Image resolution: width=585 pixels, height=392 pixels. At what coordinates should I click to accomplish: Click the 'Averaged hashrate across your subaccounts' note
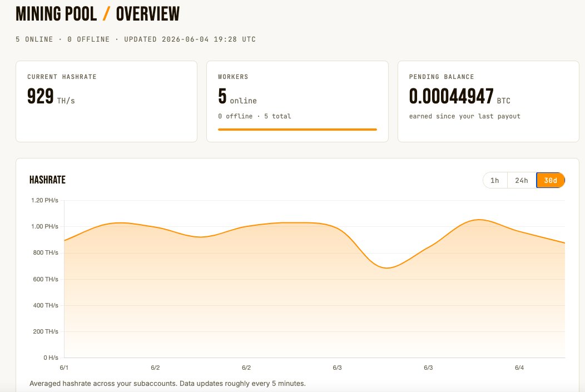pyautogui.click(x=167, y=384)
